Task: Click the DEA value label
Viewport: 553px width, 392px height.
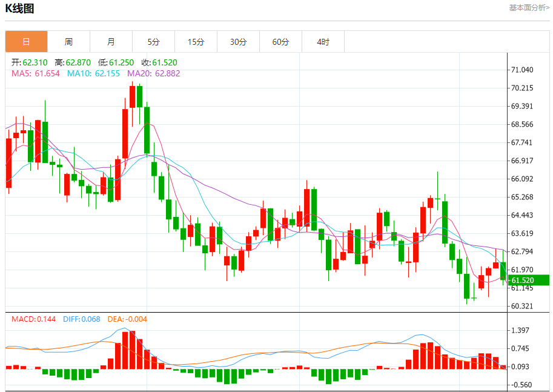Action: point(127,319)
